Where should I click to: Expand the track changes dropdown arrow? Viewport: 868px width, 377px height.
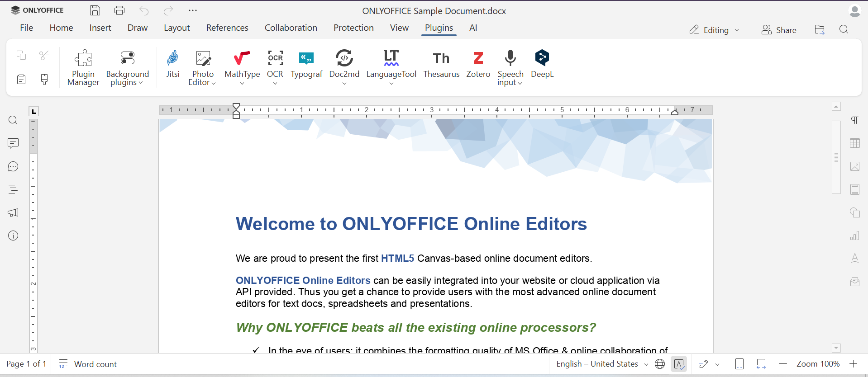[717, 364]
